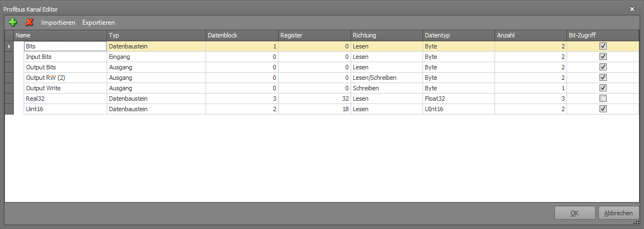
Task: Select the name cell 'Output Write'
Action: coord(65,88)
